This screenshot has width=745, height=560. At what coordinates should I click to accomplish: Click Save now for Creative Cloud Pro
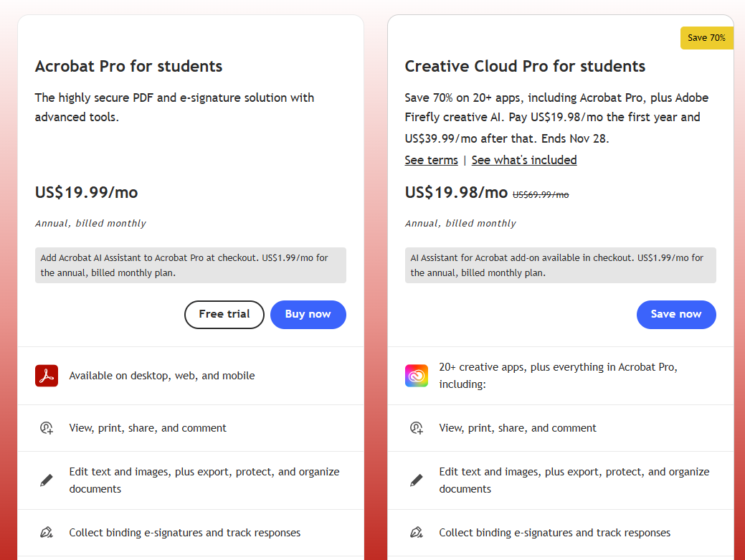tap(675, 314)
